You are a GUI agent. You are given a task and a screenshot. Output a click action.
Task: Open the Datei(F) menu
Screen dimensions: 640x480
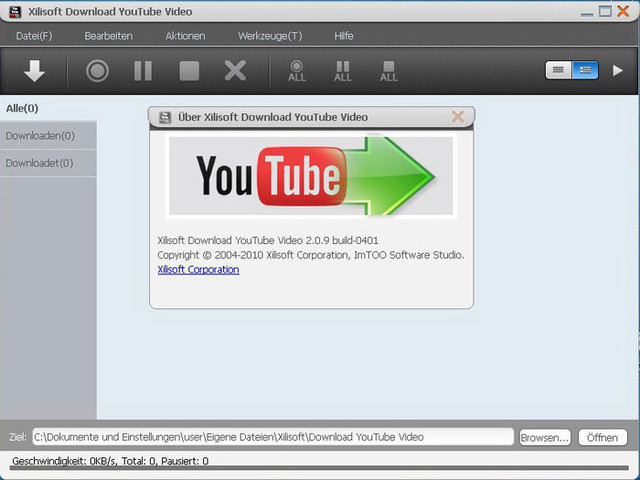click(34, 36)
